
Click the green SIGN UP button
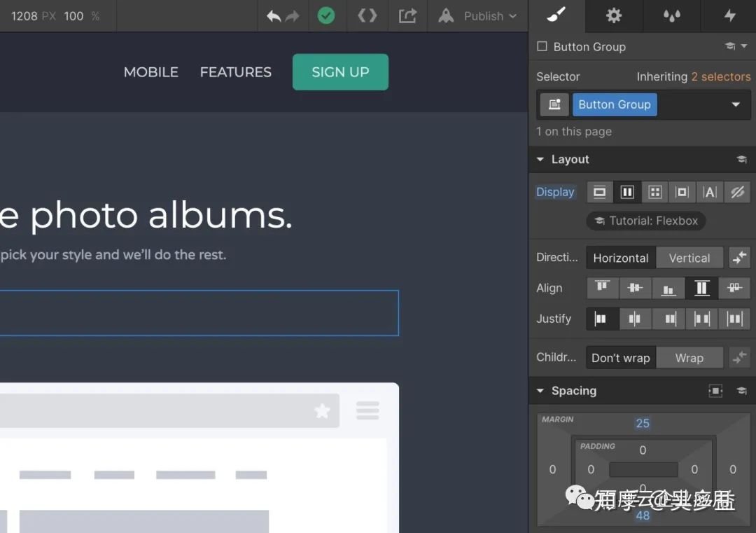(x=340, y=72)
